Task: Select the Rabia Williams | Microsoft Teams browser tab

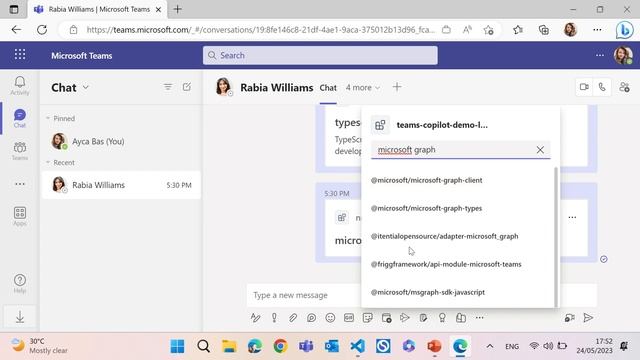Action: [x=98, y=9]
